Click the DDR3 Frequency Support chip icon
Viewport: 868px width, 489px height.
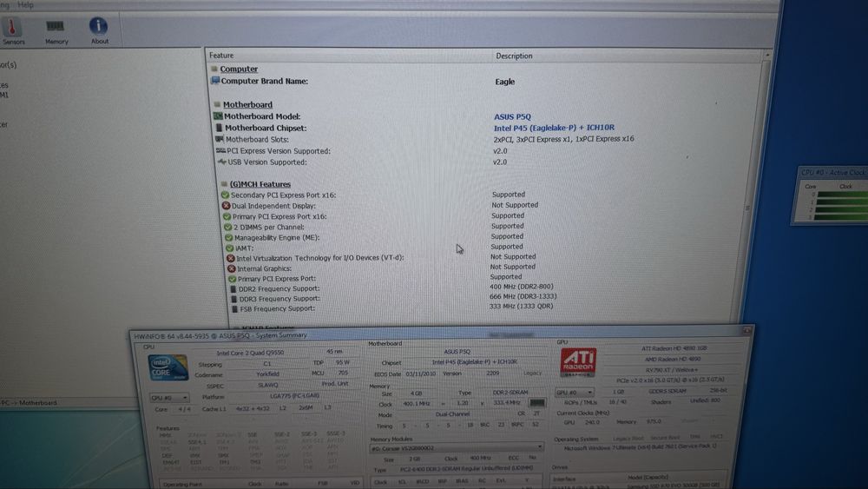click(x=233, y=299)
